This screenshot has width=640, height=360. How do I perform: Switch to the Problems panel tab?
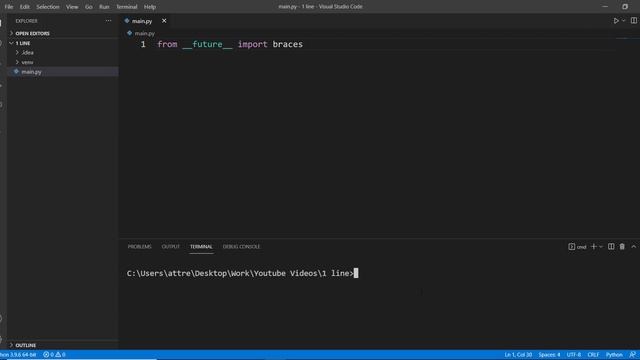[140, 247]
